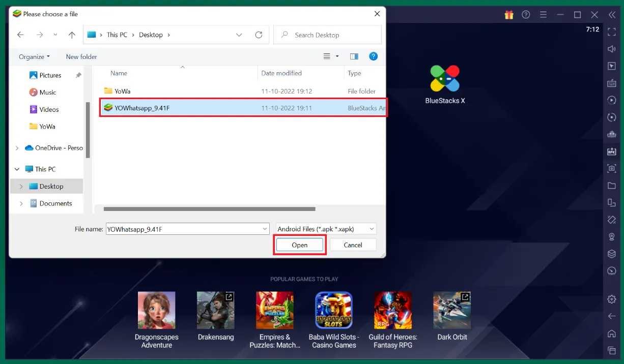The width and height of the screenshot is (624, 364).
Task: Expand the address bar previous locations dropdown
Action: click(x=239, y=35)
